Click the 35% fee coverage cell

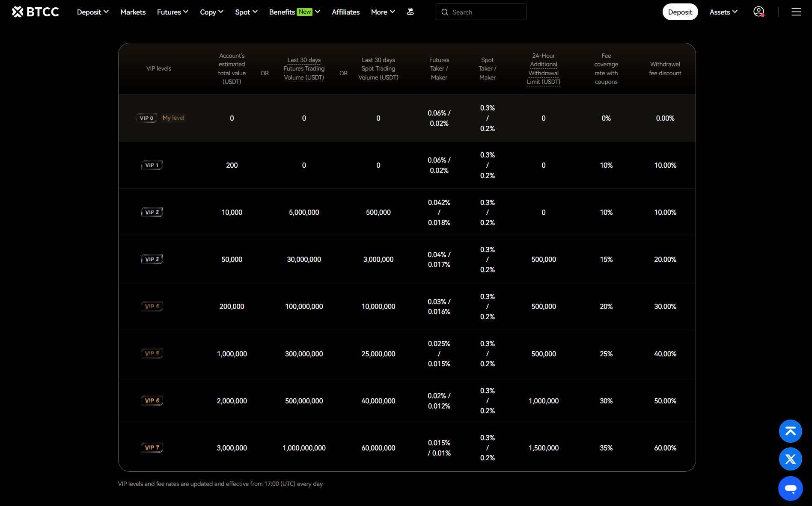pos(606,448)
